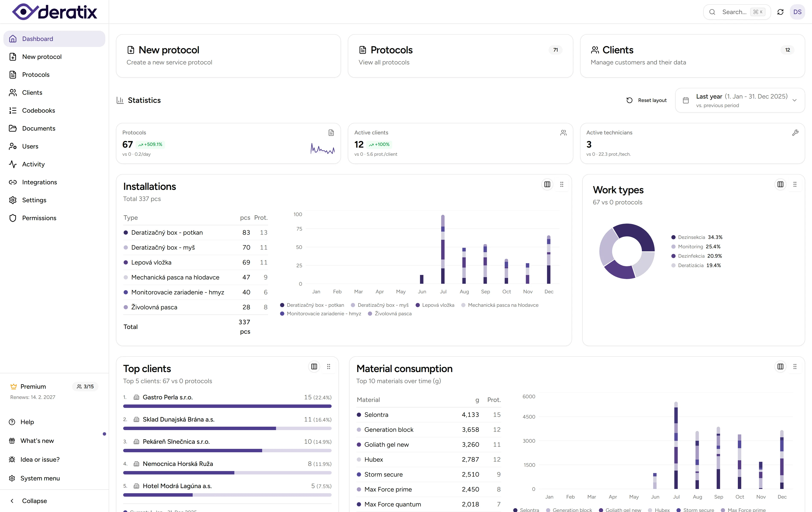Click column layout icon on Material consumption card
812x512 pixels.
780,367
